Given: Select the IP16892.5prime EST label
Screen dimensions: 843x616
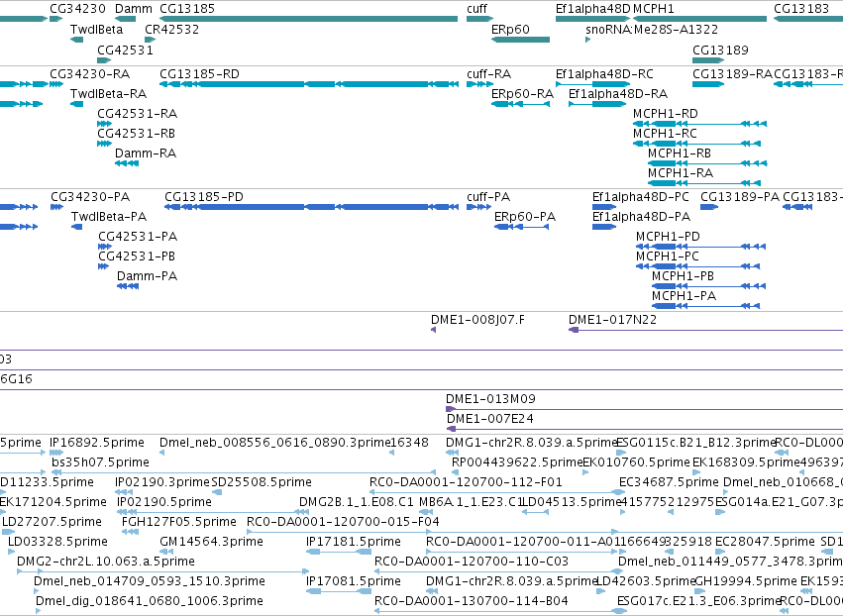Looking at the screenshot, I should click(97, 443).
